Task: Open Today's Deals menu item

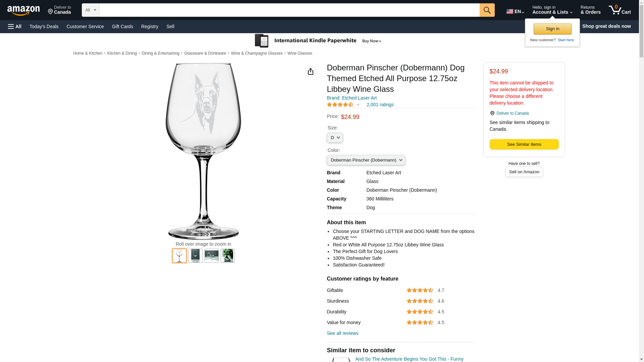Action: (x=44, y=26)
